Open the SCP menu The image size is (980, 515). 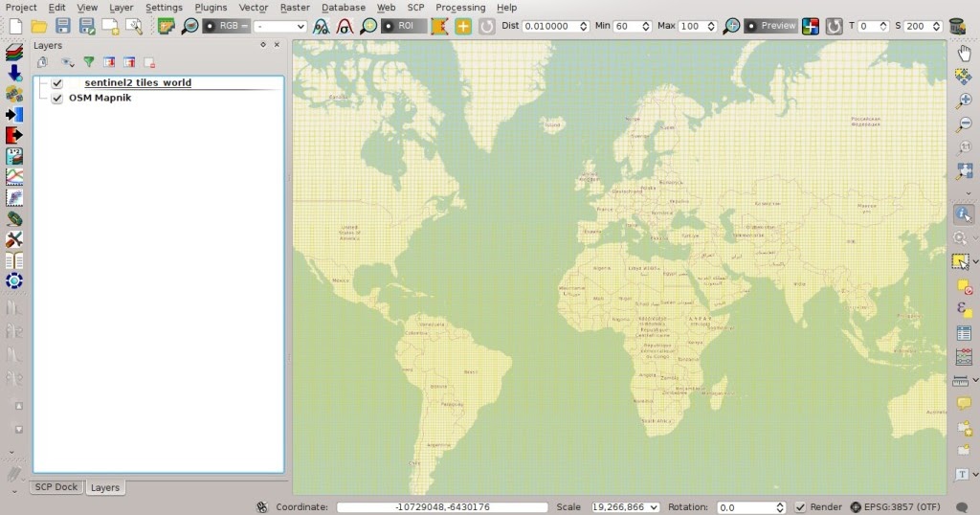coord(415,8)
